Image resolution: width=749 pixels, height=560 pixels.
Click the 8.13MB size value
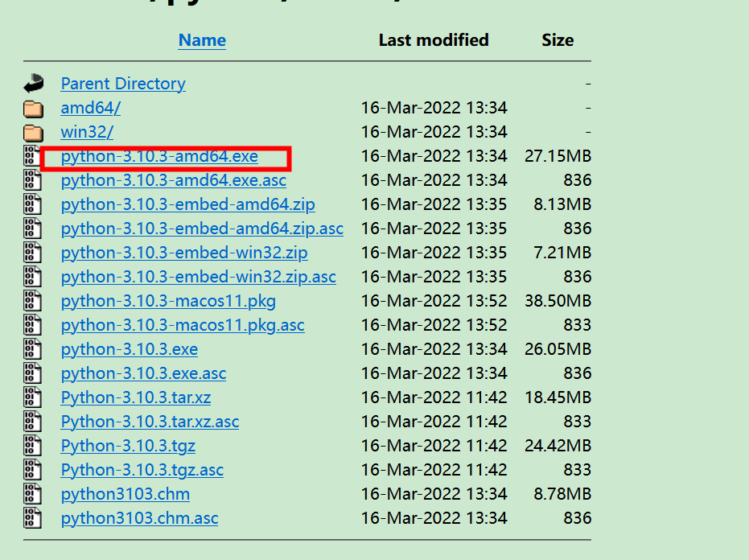pos(562,204)
